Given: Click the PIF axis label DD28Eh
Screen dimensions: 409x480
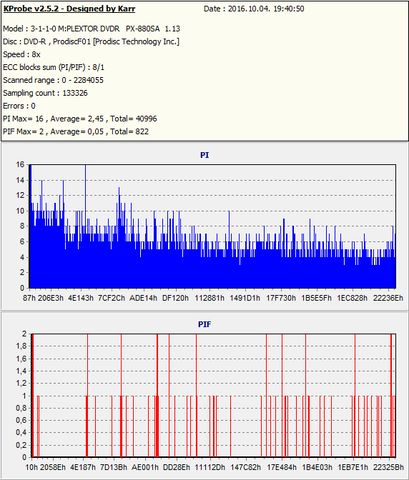Looking at the screenshot, I should pyautogui.click(x=176, y=467).
